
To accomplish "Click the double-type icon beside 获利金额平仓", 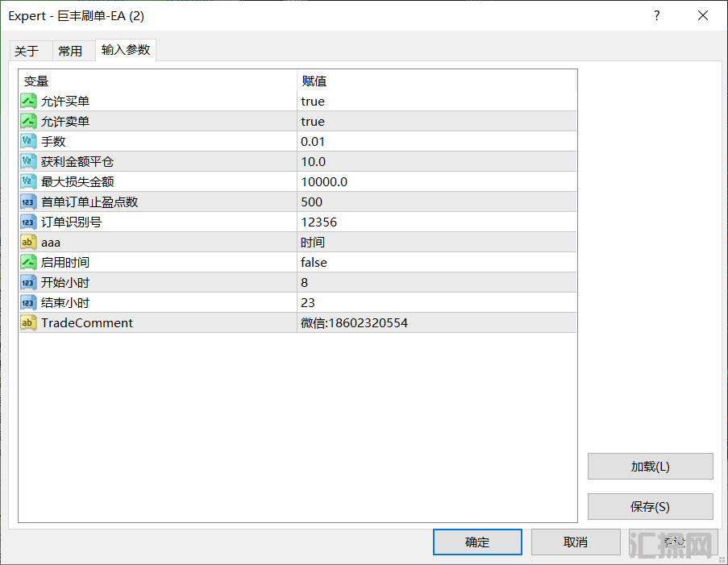I will (x=28, y=161).
